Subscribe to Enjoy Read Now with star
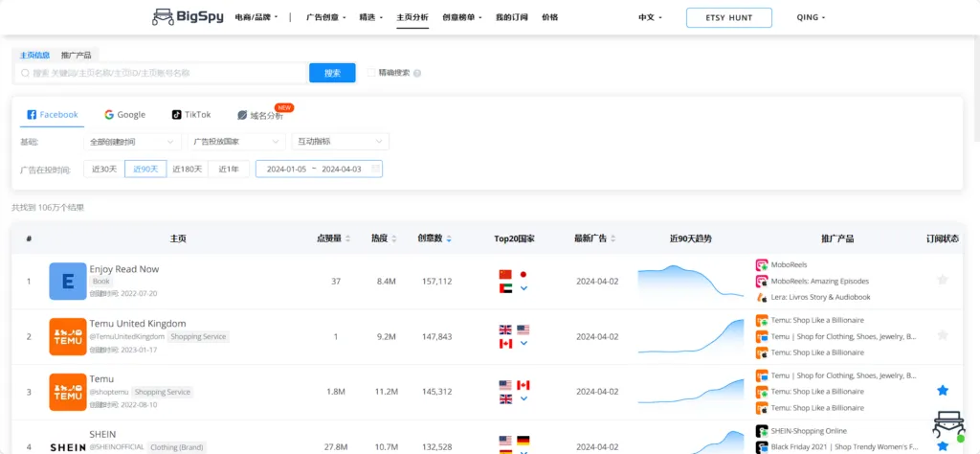 coord(943,280)
